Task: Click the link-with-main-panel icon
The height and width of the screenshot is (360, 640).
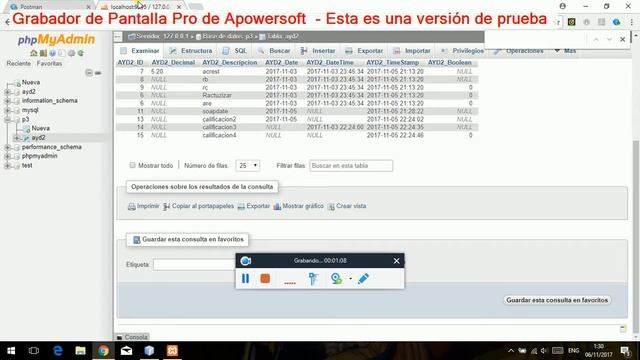Action: [98, 73]
